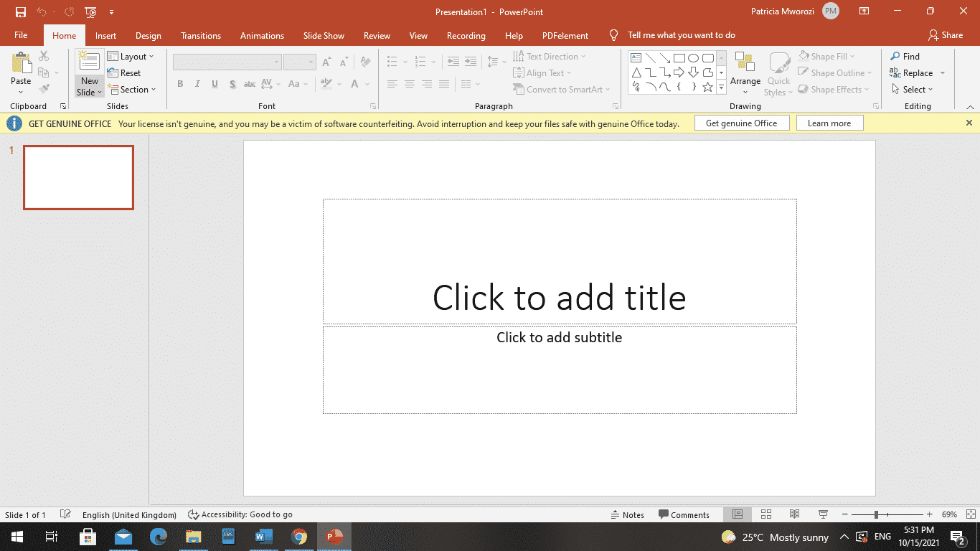The height and width of the screenshot is (551, 980).
Task: Select the Rectangle shape tool
Action: [x=679, y=57]
